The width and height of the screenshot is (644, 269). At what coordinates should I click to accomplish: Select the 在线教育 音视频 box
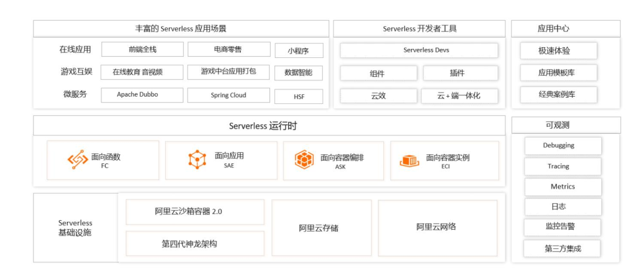(142, 72)
